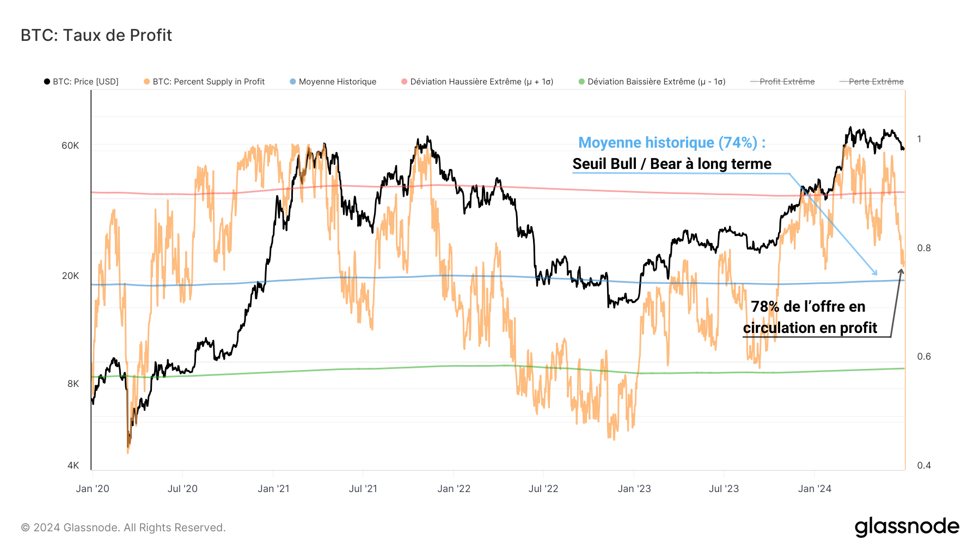Select the Jan '22 x-axis label
This screenshot has width=980, height=552.
point(454,489)
